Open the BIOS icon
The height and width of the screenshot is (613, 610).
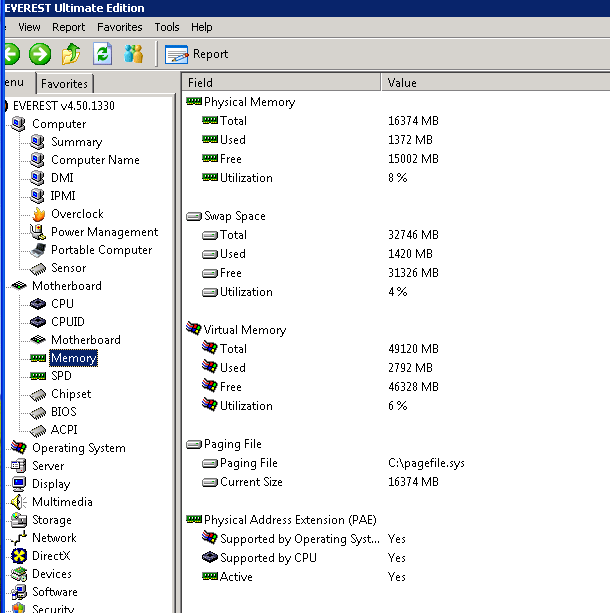(x=38, y=413)
